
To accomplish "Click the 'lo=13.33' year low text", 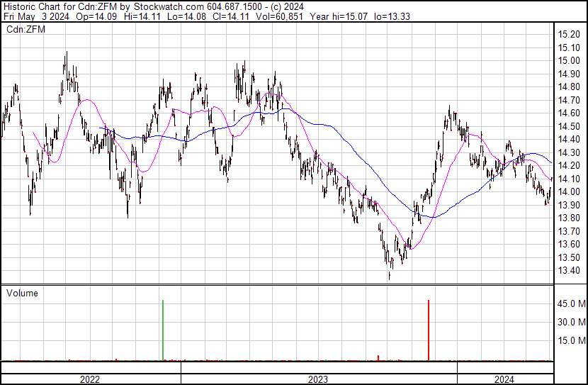I will click(x=392, y=16).
